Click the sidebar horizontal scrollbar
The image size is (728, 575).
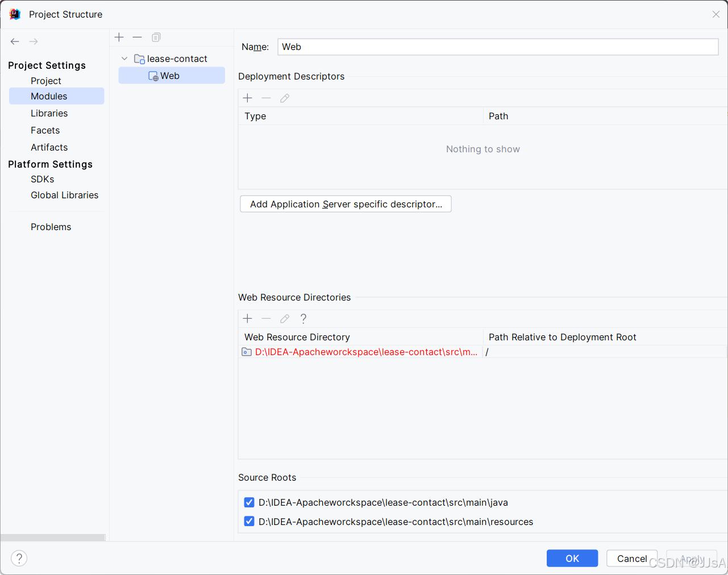(53, 537)
